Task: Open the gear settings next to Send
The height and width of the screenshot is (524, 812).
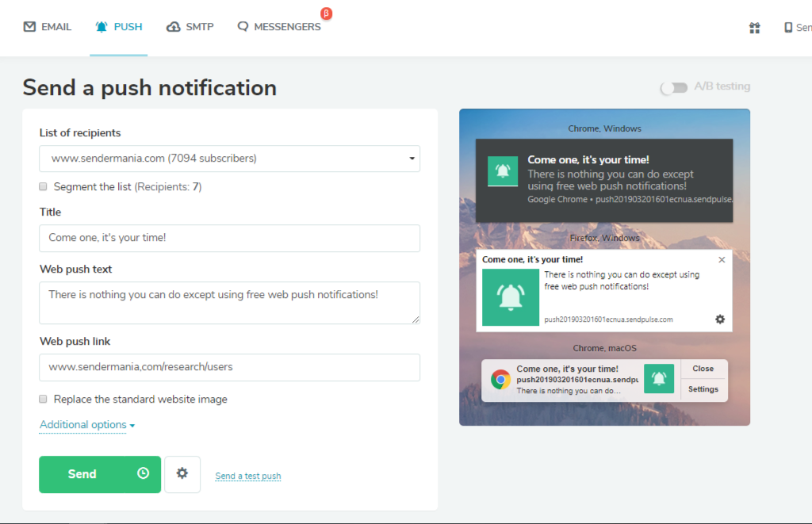Action: (182, 473)
